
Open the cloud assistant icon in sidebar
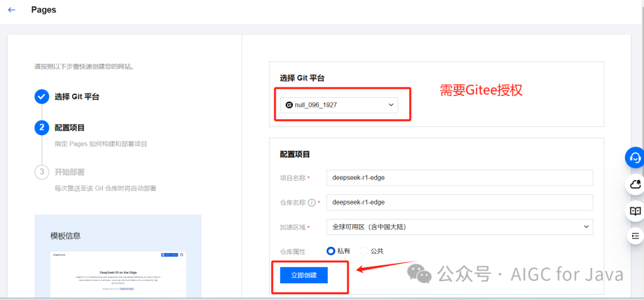click(635, 184)
